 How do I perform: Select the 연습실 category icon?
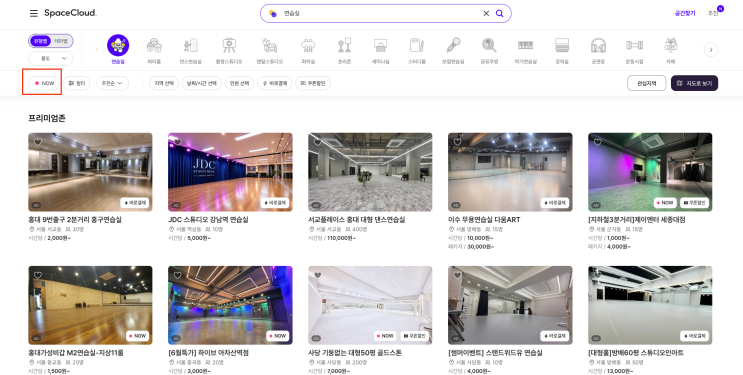(118, 46)
